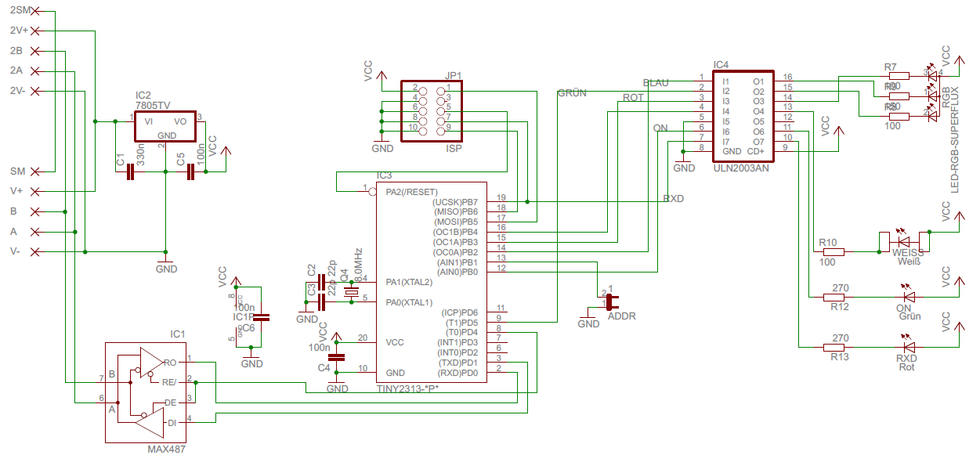
Task: Click the PA1(XTAL2) pin label
Action: coord(408,282)
